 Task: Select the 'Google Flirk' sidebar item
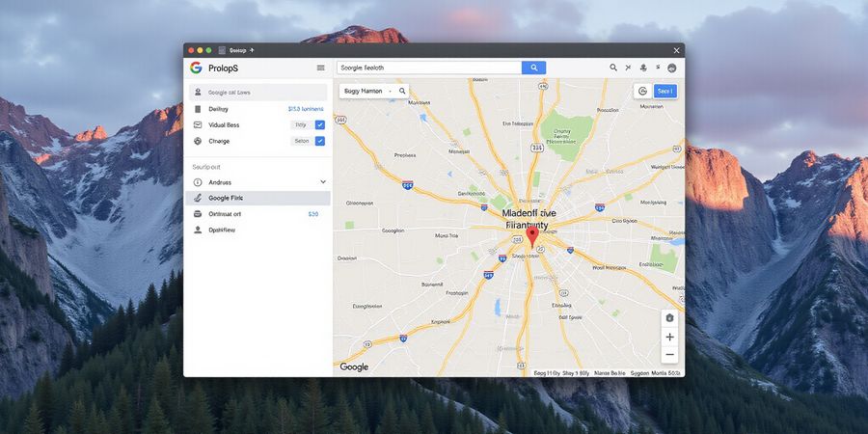click(258, 198)
